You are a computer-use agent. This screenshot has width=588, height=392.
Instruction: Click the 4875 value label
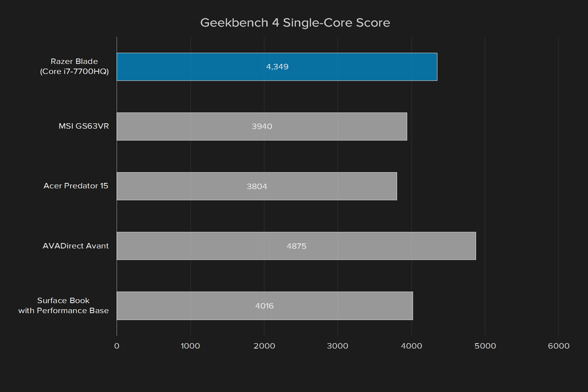296,246
